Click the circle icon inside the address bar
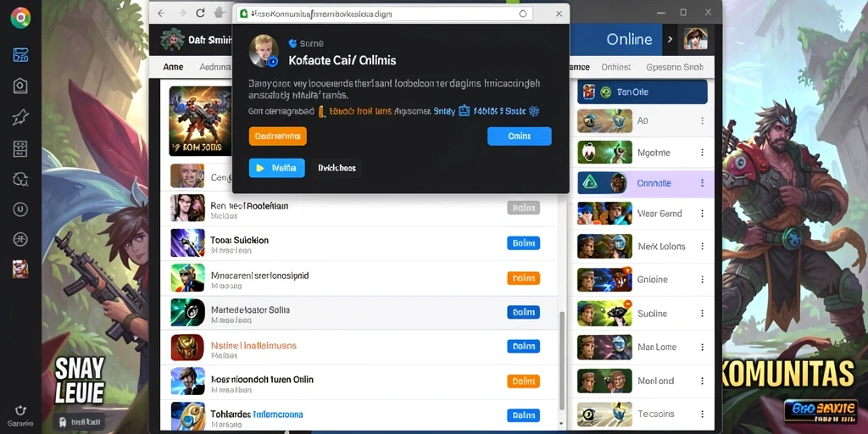Screen dimensions: 868x434 click(x=522, y=14)
